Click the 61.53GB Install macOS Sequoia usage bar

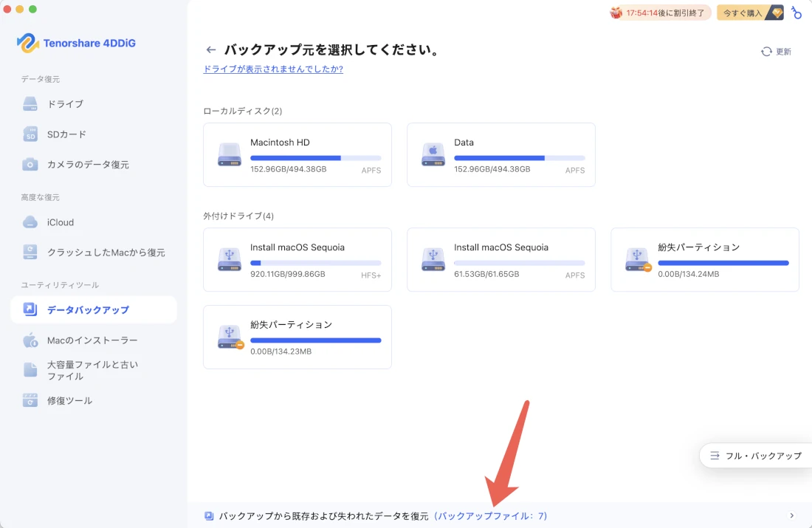[x=520, y=263]
